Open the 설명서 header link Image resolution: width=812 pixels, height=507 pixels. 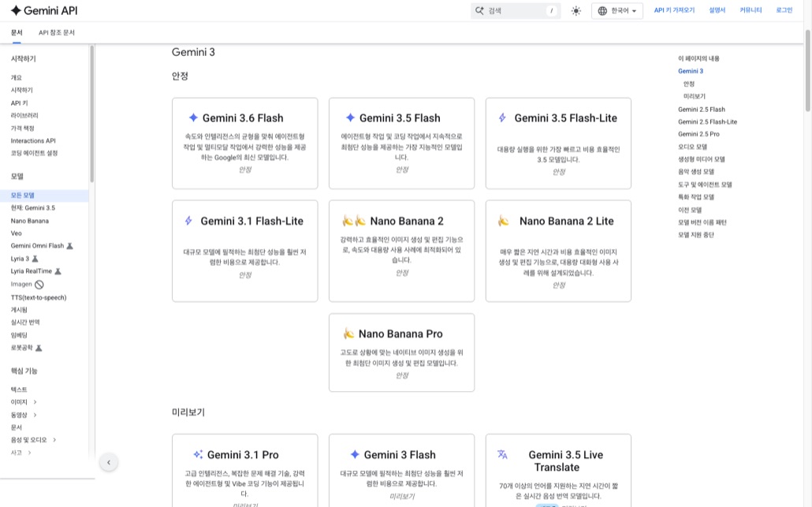point(717,10)
